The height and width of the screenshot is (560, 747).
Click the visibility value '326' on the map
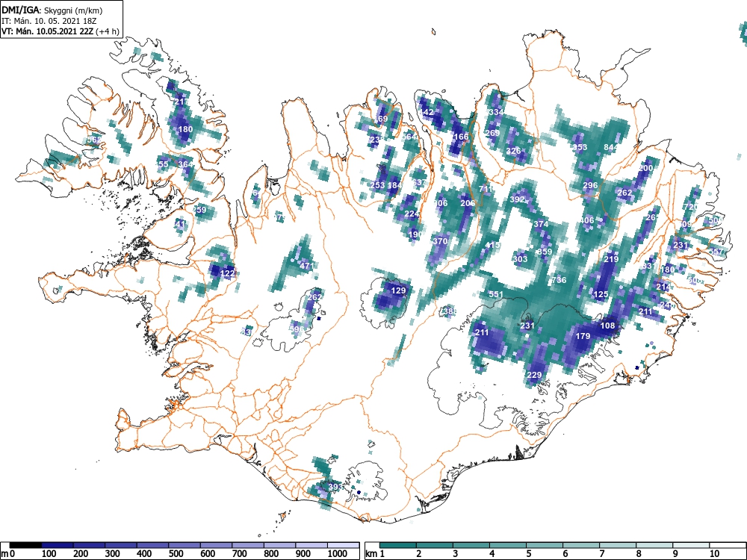point(514,151)
